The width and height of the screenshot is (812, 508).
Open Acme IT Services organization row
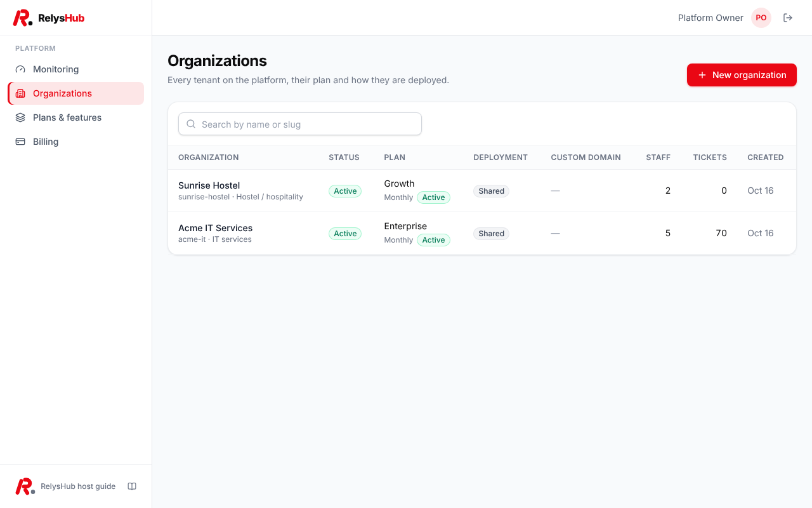point(482,233)
